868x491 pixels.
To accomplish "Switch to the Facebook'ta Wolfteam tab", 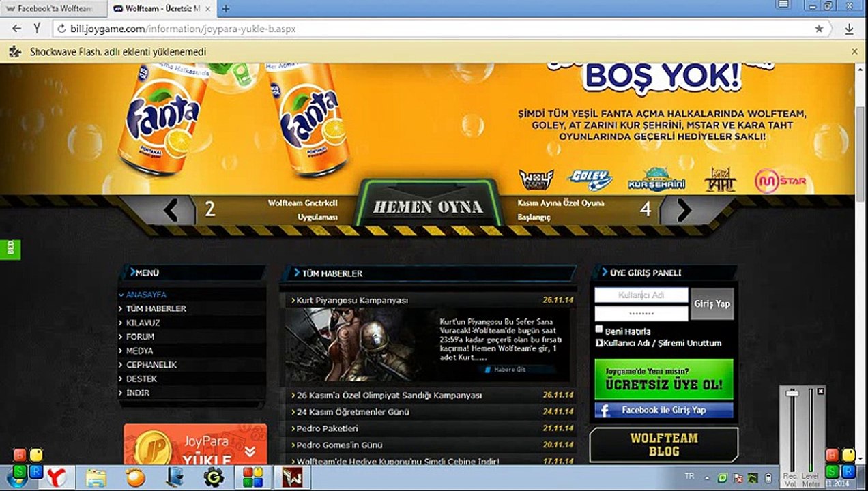I will 53,9.
